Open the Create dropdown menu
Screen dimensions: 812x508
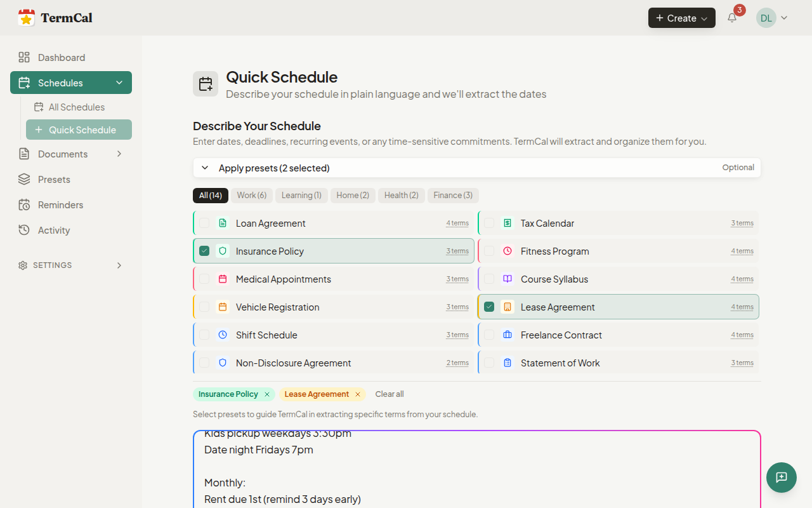pos(681,18)
